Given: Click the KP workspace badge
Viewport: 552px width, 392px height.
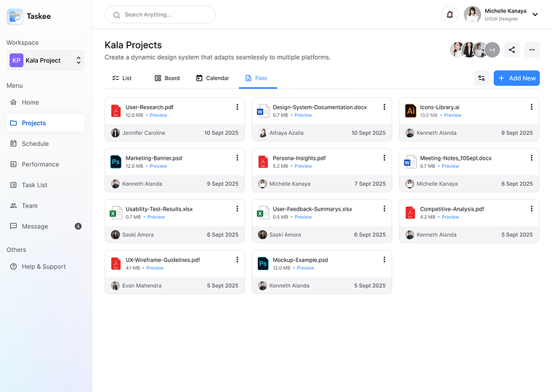Looking at the screenshot, I should point(16,60).
